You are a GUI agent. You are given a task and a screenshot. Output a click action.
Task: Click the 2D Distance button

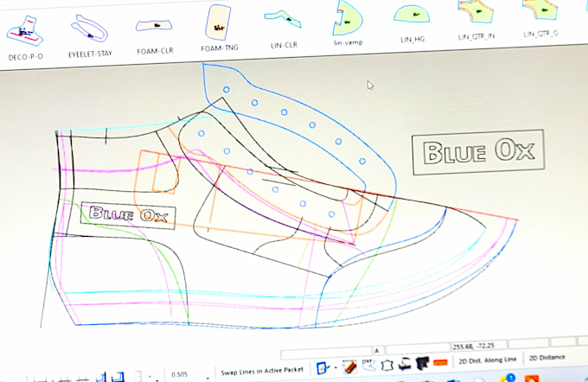546,358
